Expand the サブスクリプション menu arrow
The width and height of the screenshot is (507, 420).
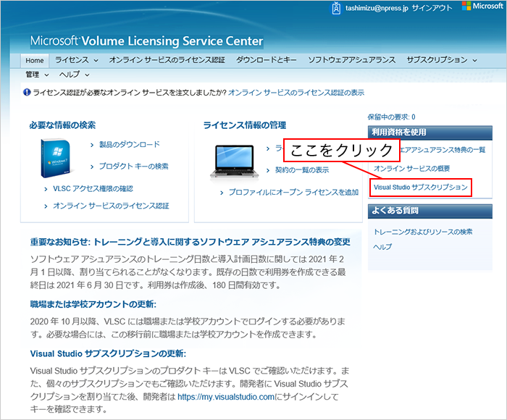(x=474, y=60)
